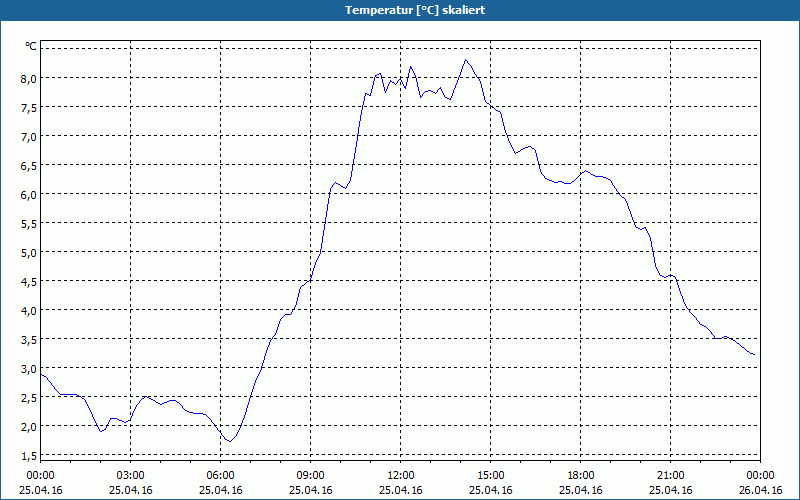Image resolution: width=800 pixels, height=500 pixels.
Task: Select the 7,0 y-axis label
Action: pos(29,136)
